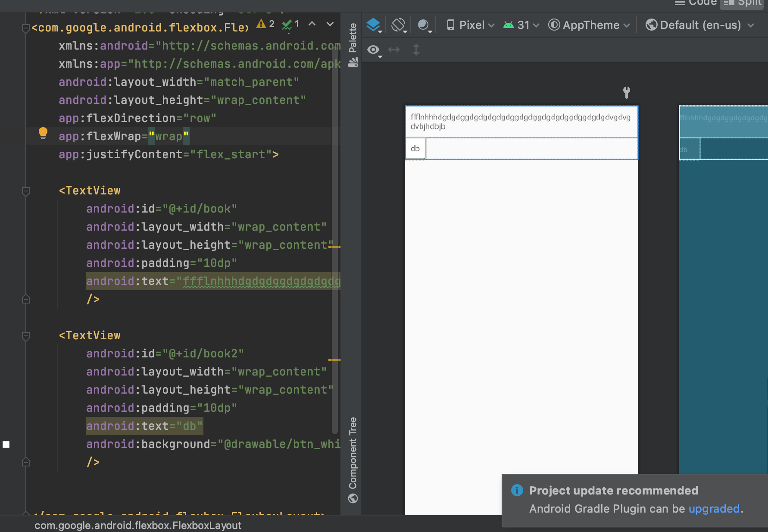The height and width of the screenshot is (532, 768).
Task: Click the info icon in update notification
Action: pyautogui.click(x=517, y=490)
